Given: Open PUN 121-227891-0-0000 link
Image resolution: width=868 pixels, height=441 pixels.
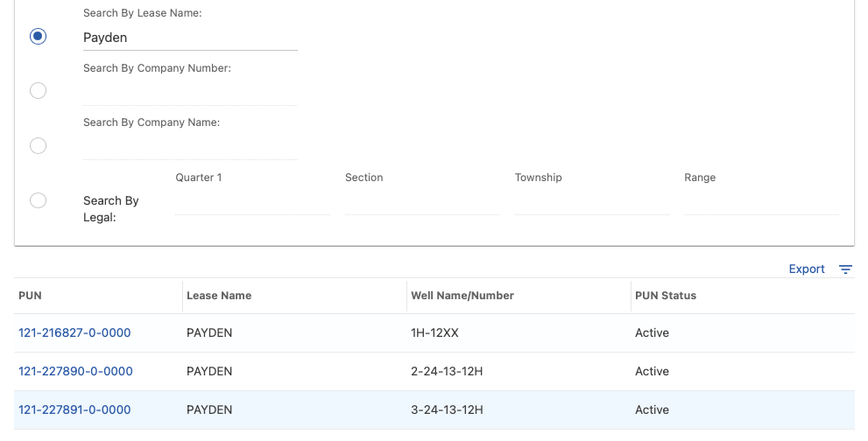Looking at the screenshot, I should (74, 409).
